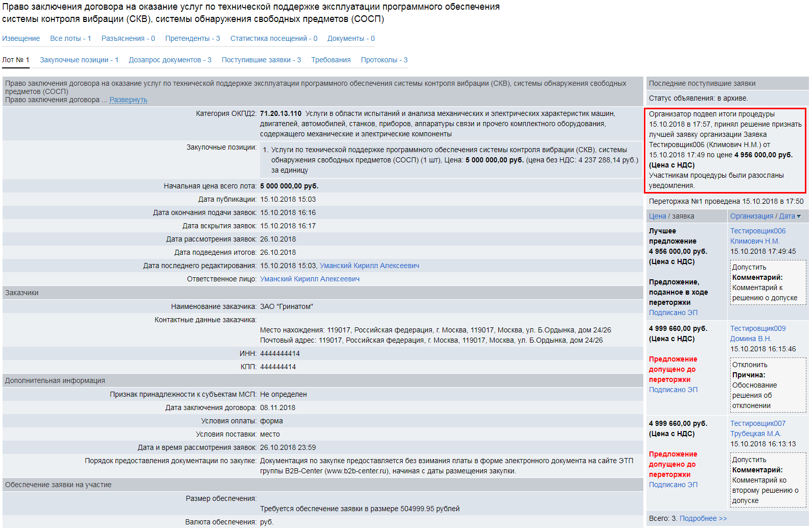Open Тестировщик006 organization link
Screen dimensions: 812x528
(757, 231)
